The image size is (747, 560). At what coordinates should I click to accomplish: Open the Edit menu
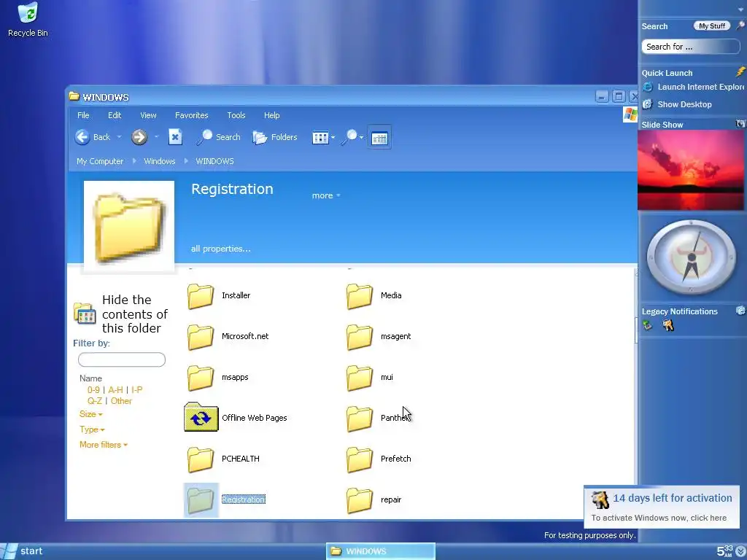point(115,115)
